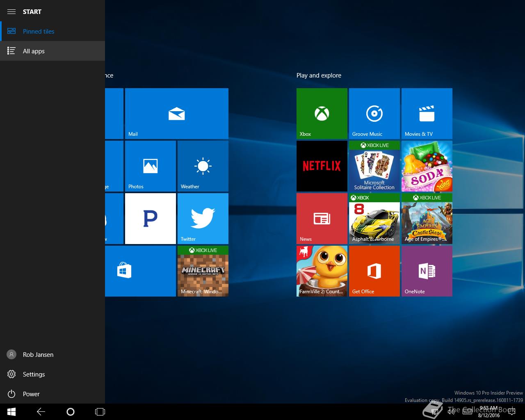The image size is (525, 420).
Task: Open Age of Empires Castle Siege tile
Action: click(427, 219)
